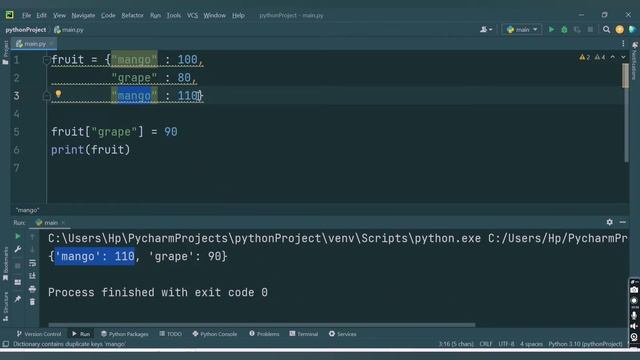
Task: Change UTF-8 file encoding in status bar
Action: 506,344
